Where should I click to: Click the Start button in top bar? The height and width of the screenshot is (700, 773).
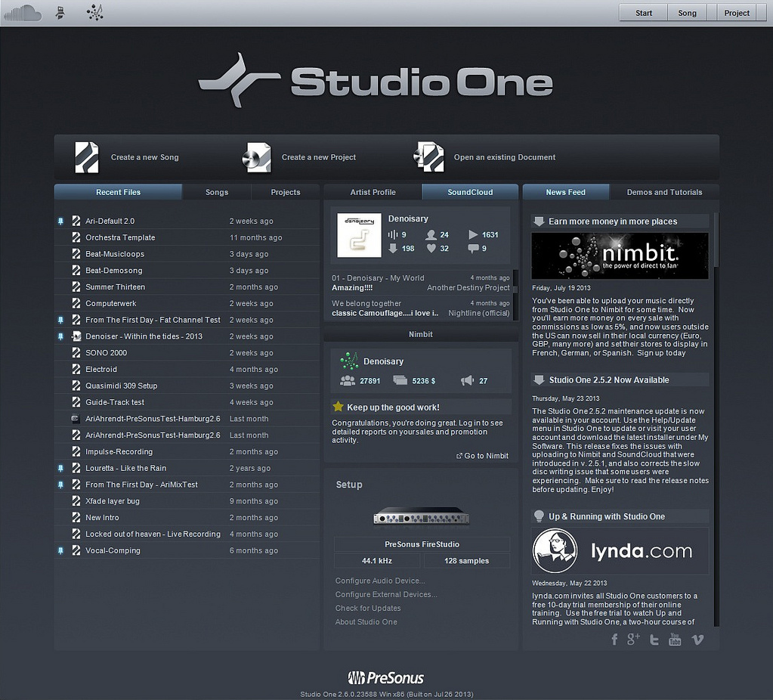point(643,13)
